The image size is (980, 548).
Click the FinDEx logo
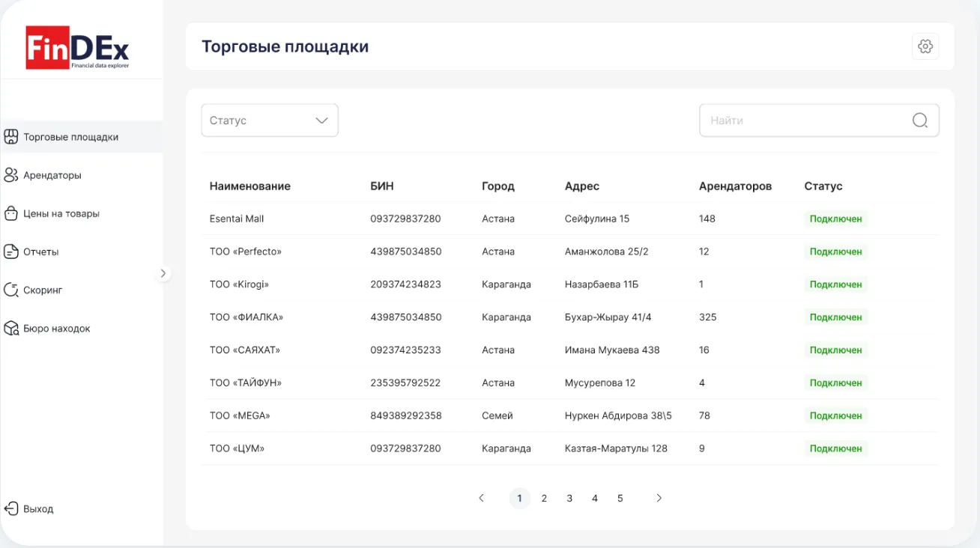(x=78, y=49)
